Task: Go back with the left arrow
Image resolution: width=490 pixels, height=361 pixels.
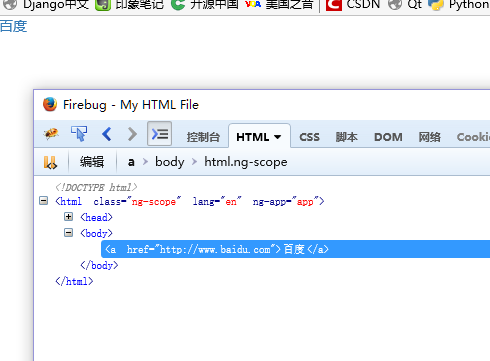Action: pos(107,134)
